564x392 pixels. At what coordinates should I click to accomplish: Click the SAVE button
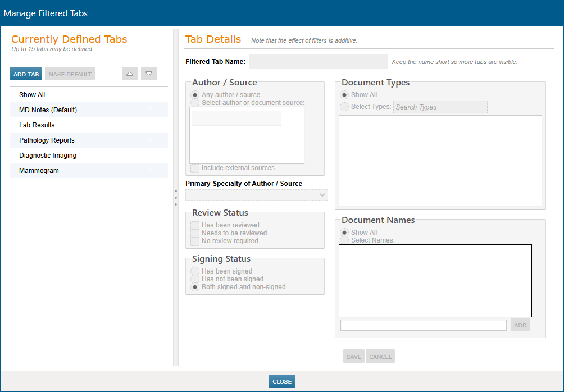pyautogui.click(x=353, y=356)
